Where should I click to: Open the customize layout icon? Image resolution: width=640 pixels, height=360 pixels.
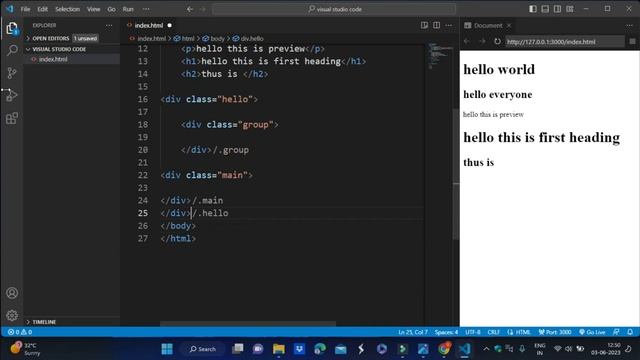coord(570,9)
